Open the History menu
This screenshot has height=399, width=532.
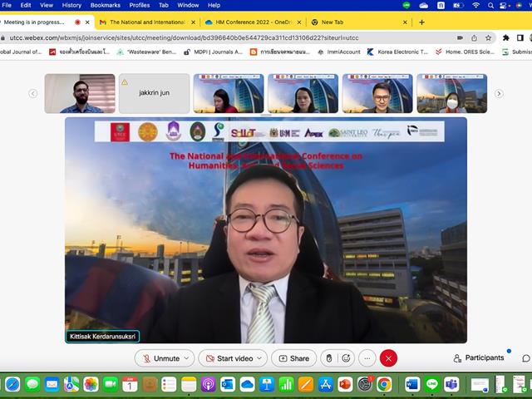[71, 5]
